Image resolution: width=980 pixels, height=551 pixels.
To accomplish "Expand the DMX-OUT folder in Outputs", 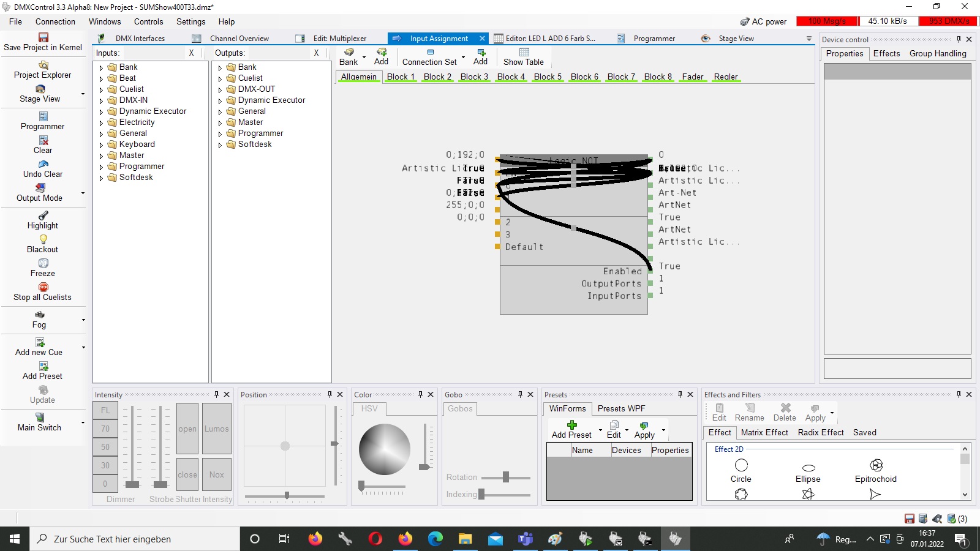I will point(220,89).
